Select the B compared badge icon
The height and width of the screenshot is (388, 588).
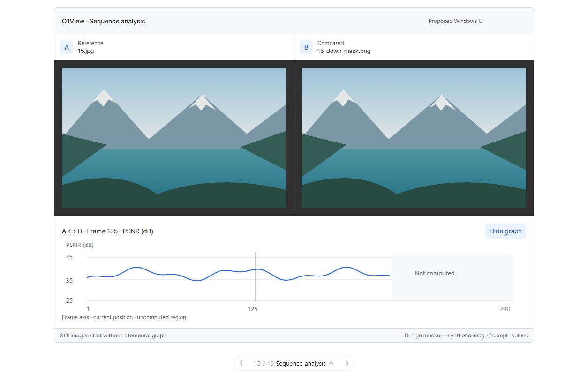[306, 47]
